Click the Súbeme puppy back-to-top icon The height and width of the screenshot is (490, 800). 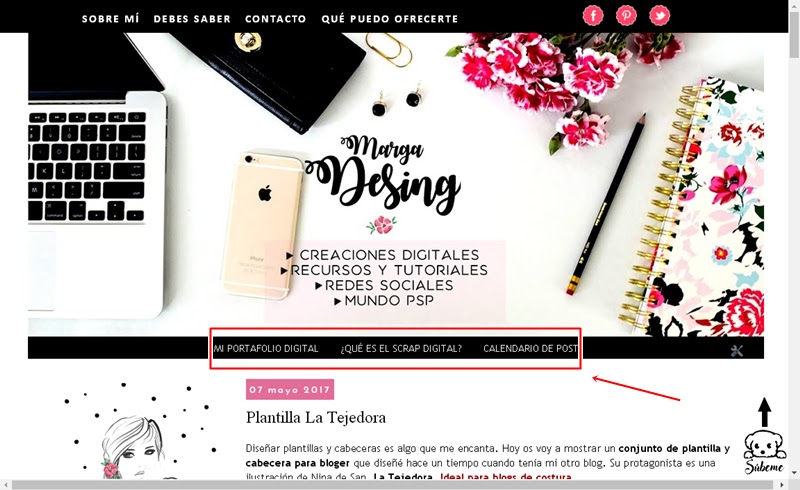pos(764,452)
